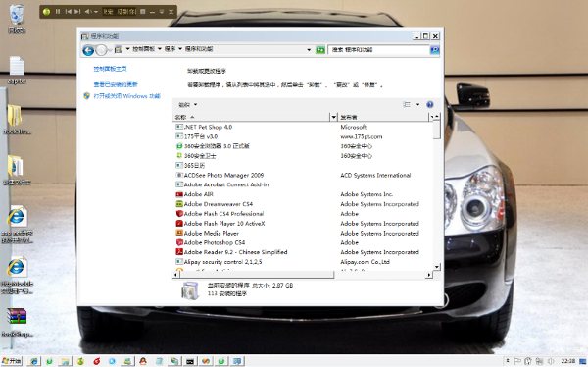This screenshot has width=588, height=367.
Task: Sort the list by the Publisher column header
Action: [382, 117]
